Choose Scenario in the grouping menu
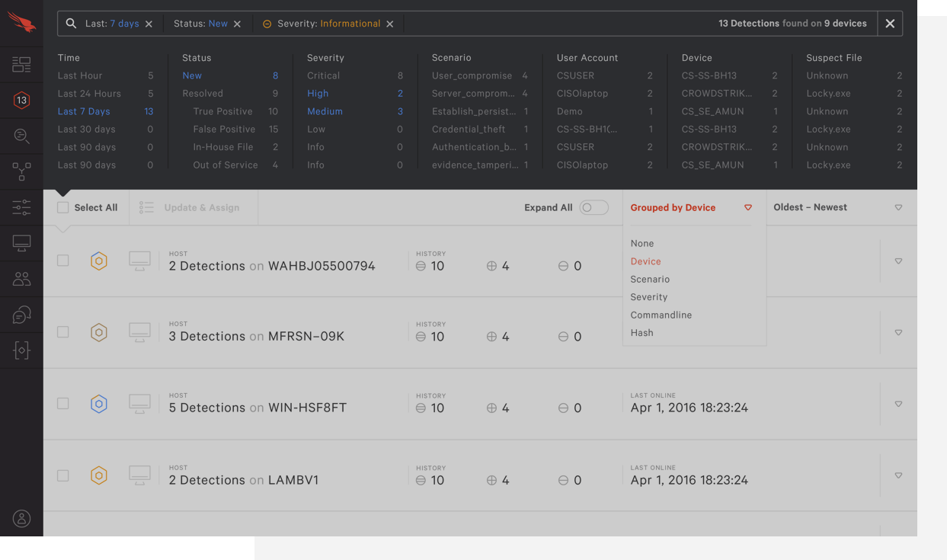Screen dimensions: 947x560 [650, 280]
